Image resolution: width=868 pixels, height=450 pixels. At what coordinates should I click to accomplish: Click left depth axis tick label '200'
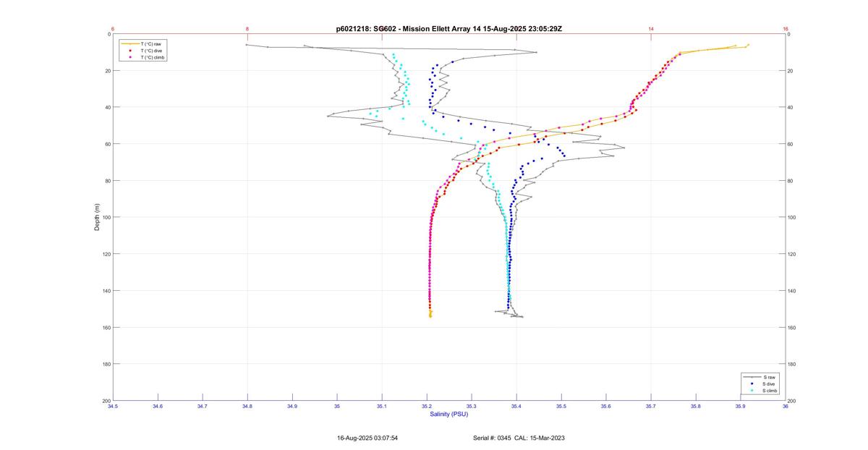pyautogui.click(x=106, y=401)
